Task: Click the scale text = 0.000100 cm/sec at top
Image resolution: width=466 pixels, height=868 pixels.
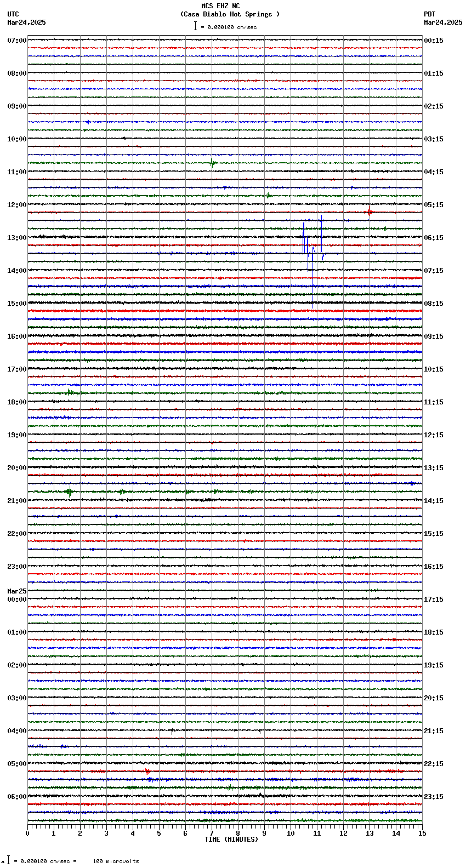Action: (x=229, y=27)
